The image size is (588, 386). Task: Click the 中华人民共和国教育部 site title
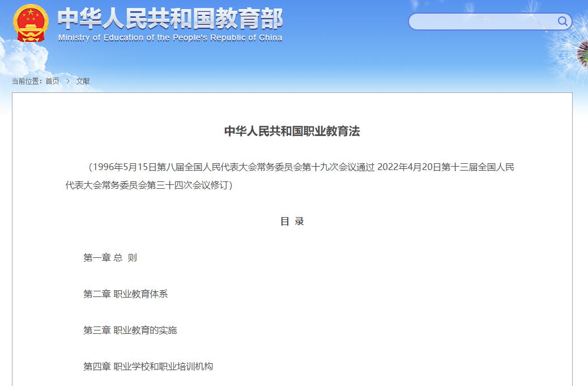[x=171, y=18]
